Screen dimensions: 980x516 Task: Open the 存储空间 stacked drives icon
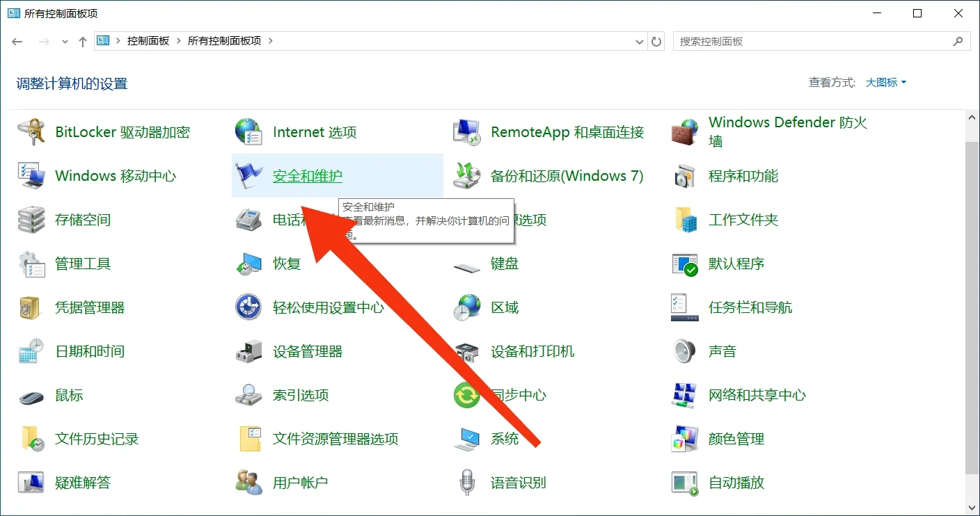[x=31, y=220]
